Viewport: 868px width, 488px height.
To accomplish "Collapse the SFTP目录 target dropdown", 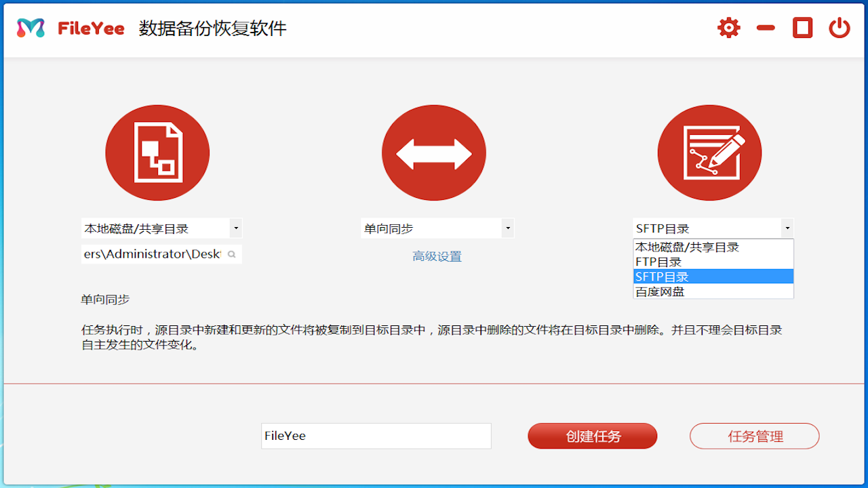I will (x=787, y=228).
